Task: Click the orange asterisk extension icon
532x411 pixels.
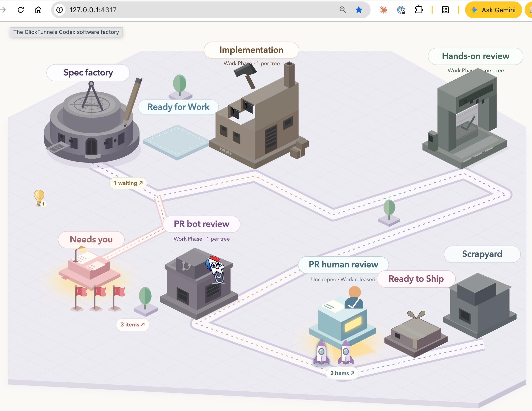Action: pos(383,10)
